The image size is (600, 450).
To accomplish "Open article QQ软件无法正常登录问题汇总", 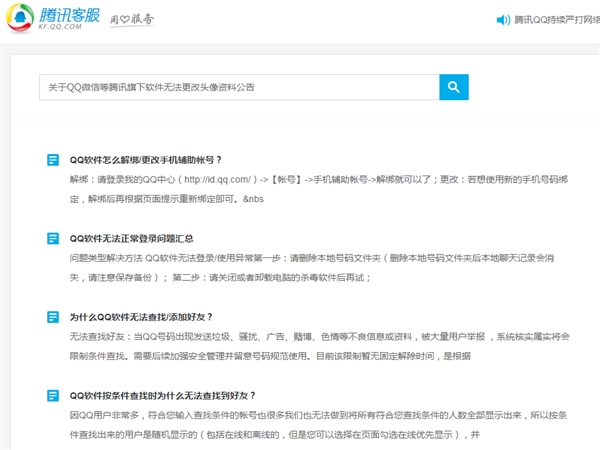I will [131, 239].
